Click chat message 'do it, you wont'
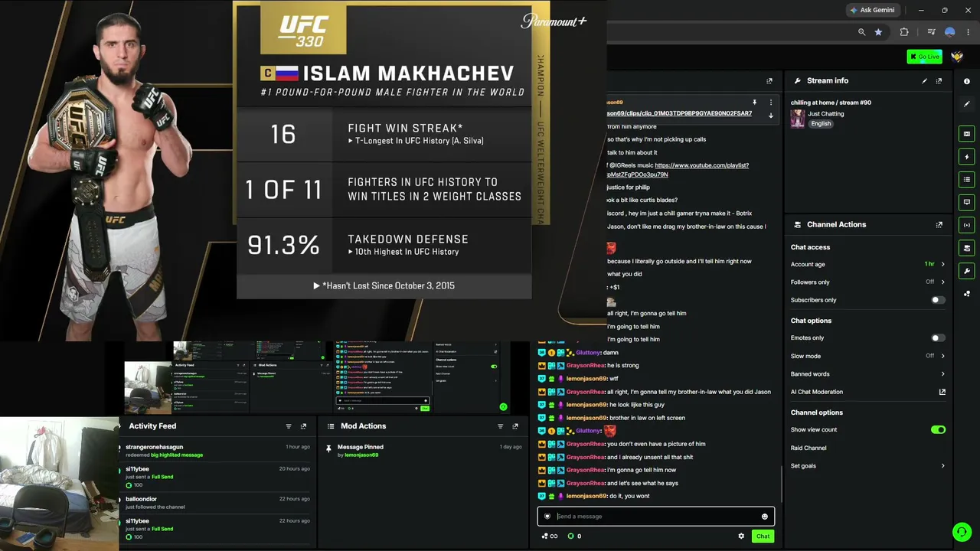Image resolution: width=980 pixels, height=551 pixels. (x=629, y=496)
